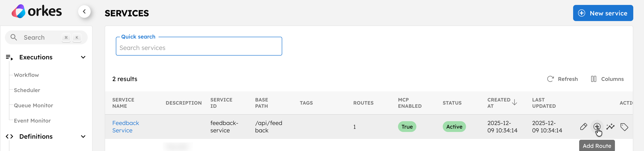Open Queue Monitor from the sidebar
This screenshot has height=151, width=644.
pyautogui.click(x=34, y=105)
